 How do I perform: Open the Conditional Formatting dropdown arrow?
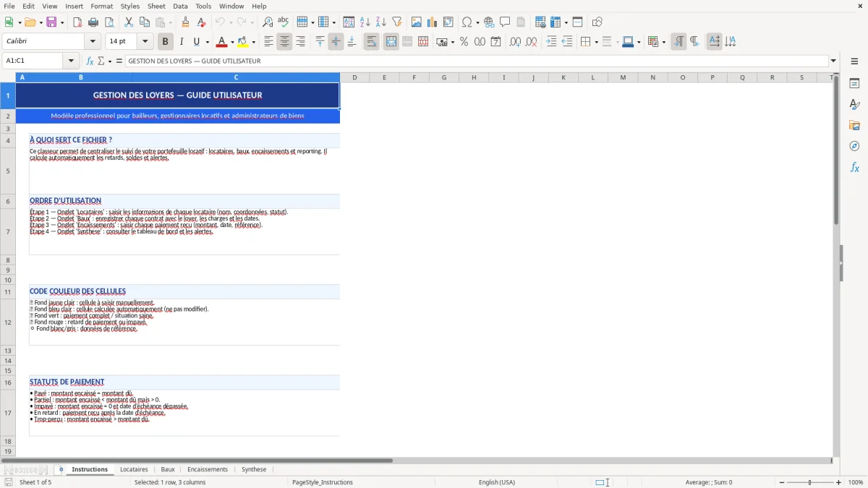[x=663, y=42]
